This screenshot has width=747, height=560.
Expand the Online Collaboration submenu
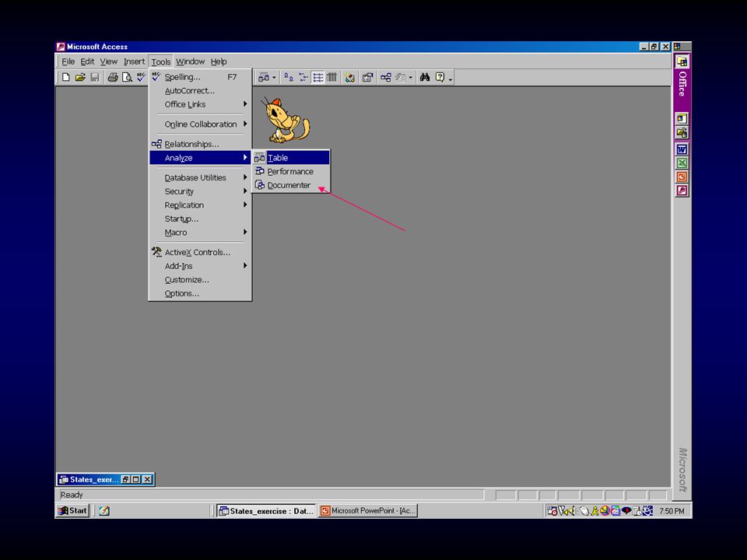[x=200, y=124]
